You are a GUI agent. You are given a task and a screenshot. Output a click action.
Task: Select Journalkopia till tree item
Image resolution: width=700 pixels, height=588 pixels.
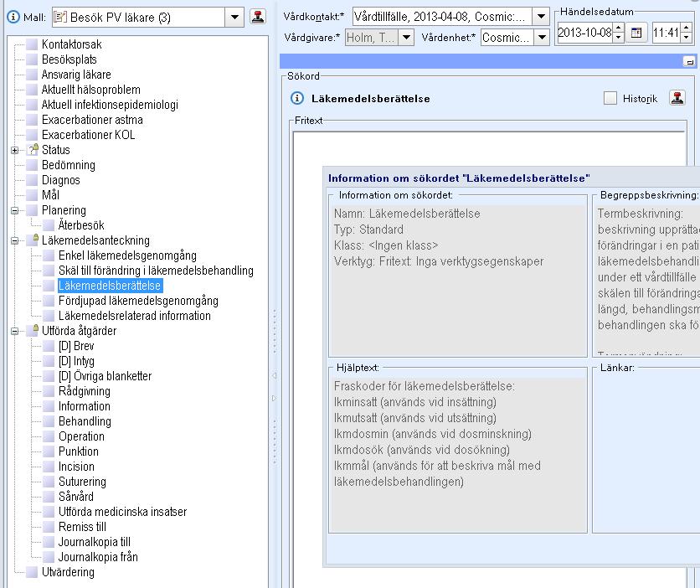(x=94, y=542)
